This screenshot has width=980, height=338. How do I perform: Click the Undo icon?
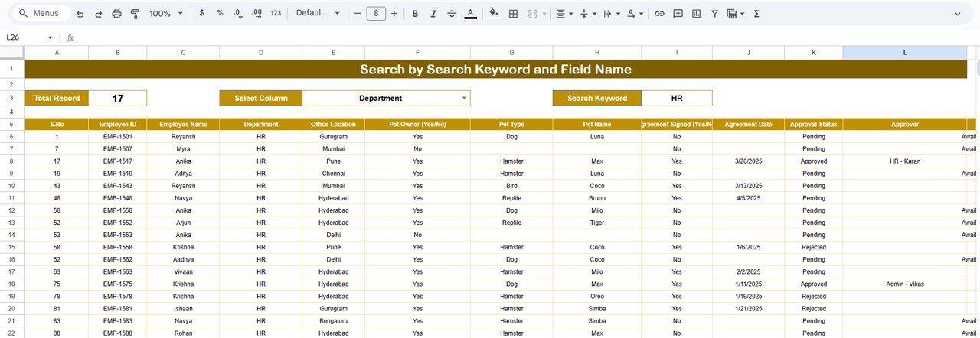tap(79, 14)
